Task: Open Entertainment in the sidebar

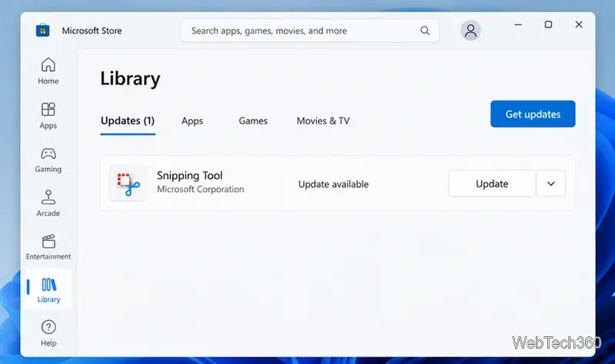Action: (48, 247)
